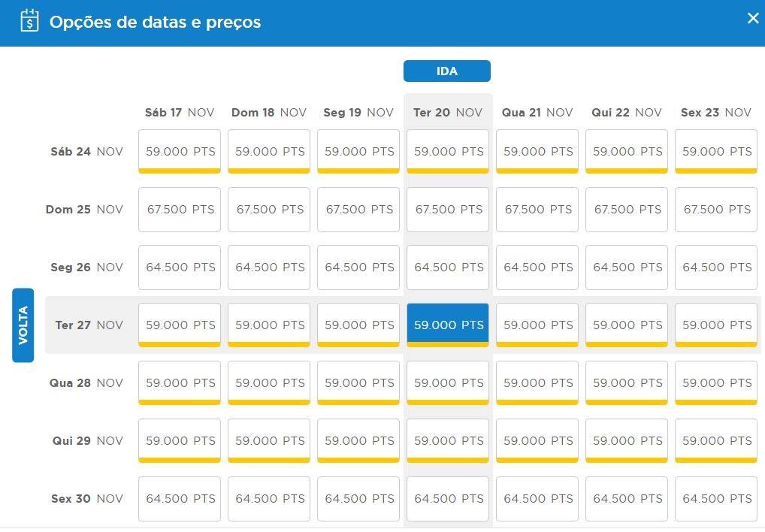Select Sáb 17 departure with Sex 30 return
This screenshot has width=765, height=532.
[180, 498]
